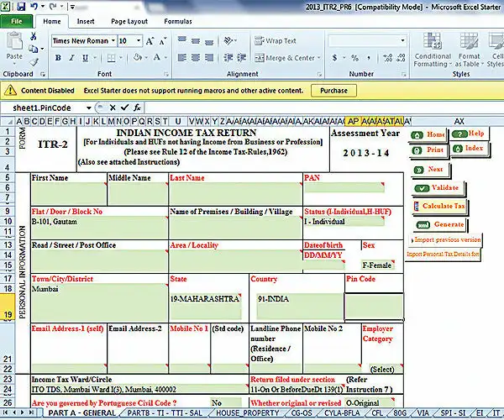The height and width of the screenshot is (420, 504).
Task: Open the number format dropdown
Action: pyautogui.click(x=402, y=40)
